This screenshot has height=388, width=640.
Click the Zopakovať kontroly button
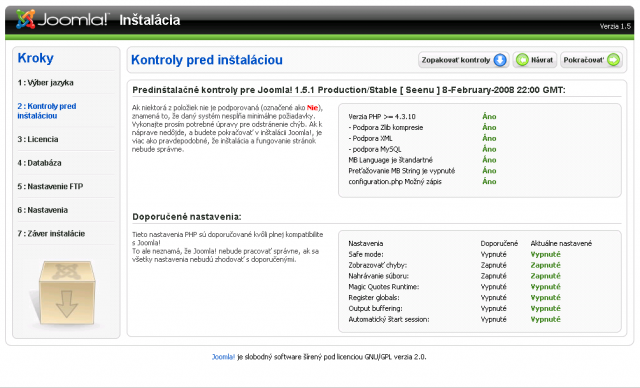tap(464, 60)
